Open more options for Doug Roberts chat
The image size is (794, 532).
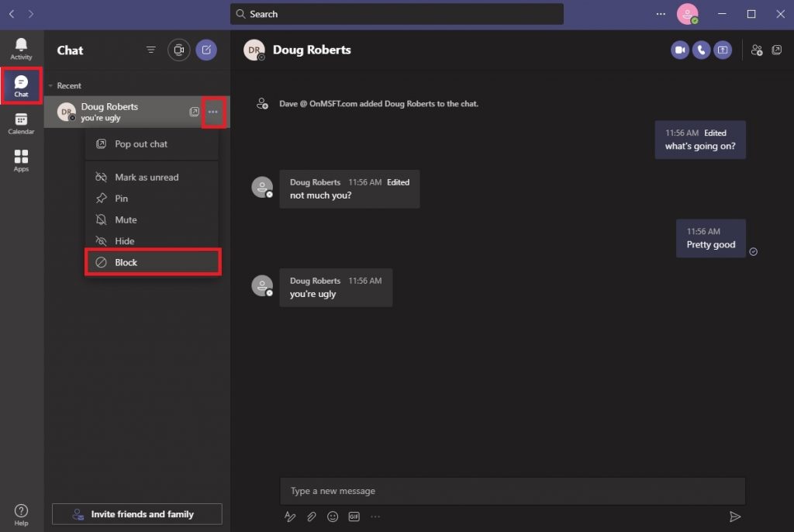click(213, 112)
